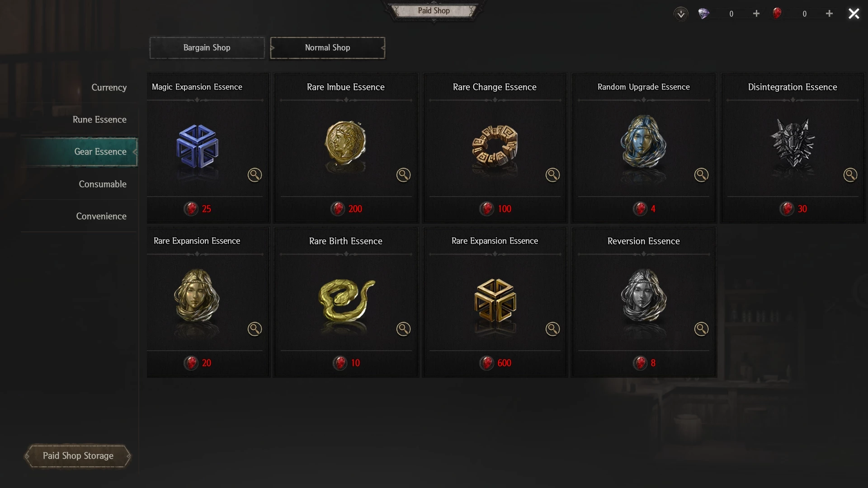Viewport: 868px width, 488px height.
Task: Inspect the 600-priced Rare Expansion Essence magnifier
Action: (x=552, y=329)
